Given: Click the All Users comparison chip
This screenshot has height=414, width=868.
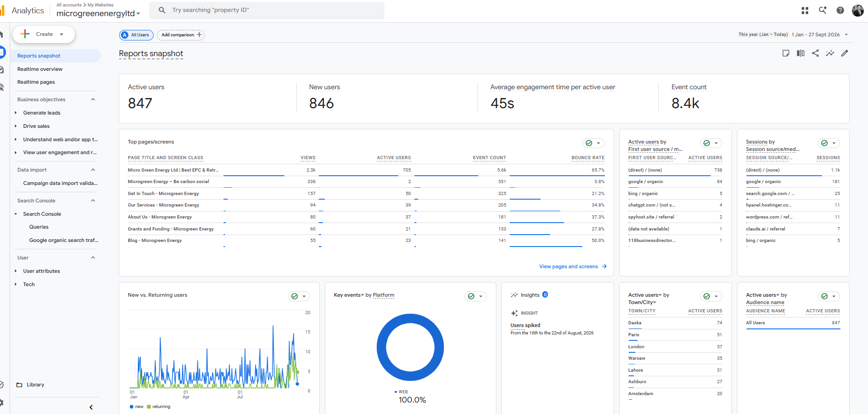Looking at the screenshot, I should [x=136, y=35].
